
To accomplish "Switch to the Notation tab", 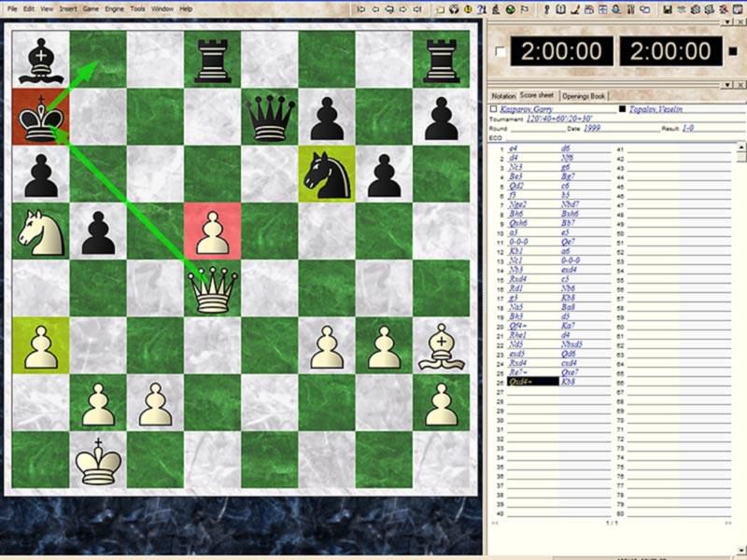I will pyautogui.click(x=503, y=95).
